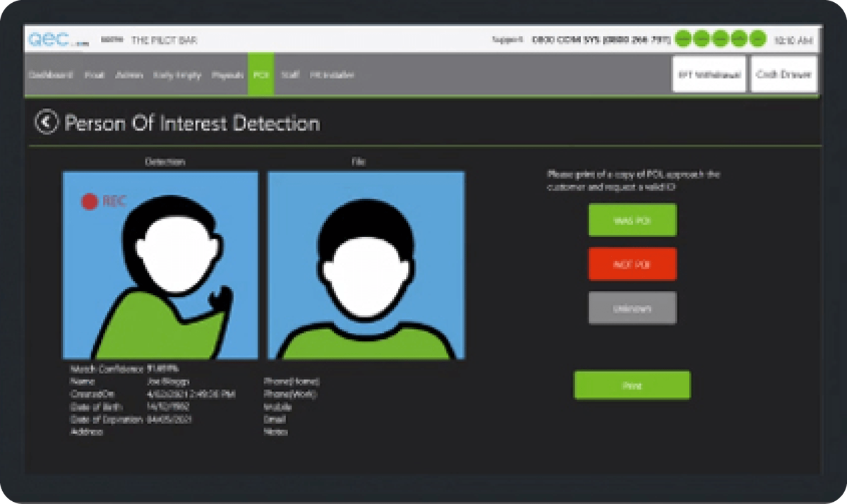Open the Staff tab

click(x=289, y=75)
